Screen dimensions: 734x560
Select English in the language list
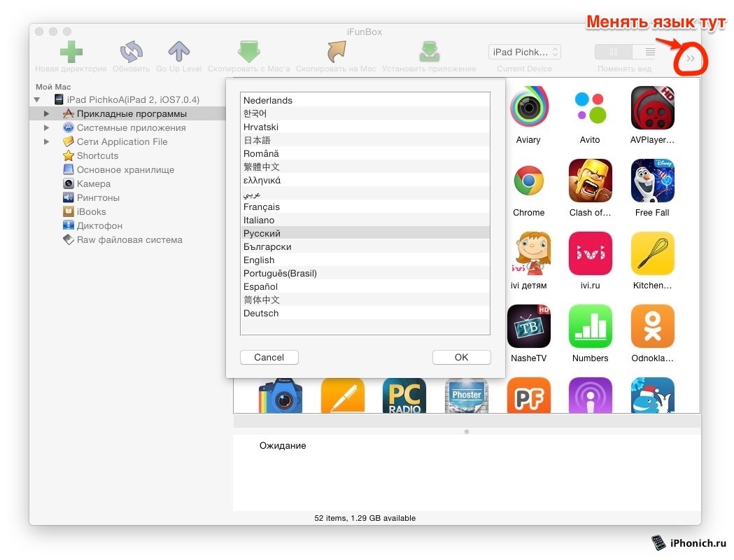click(259, 260)
